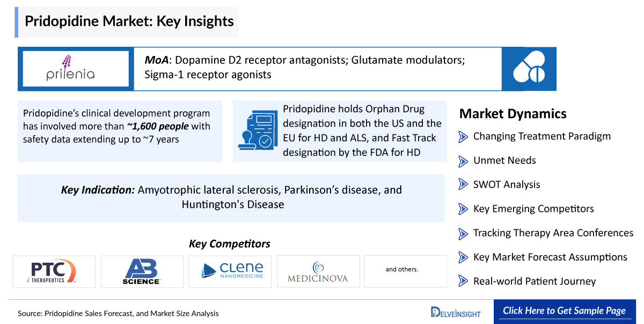
Task: Select the Key Emerging Competitors text
Action: coord(533,209)
